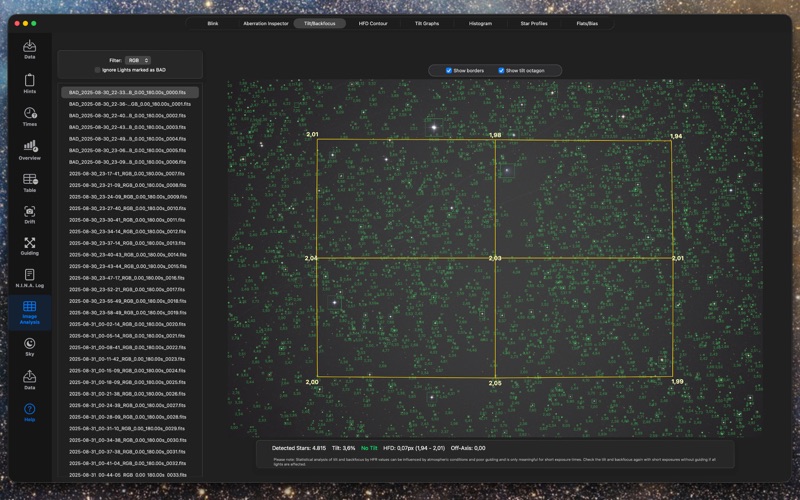Select file ending _0022.fits in list

[130, 347]
